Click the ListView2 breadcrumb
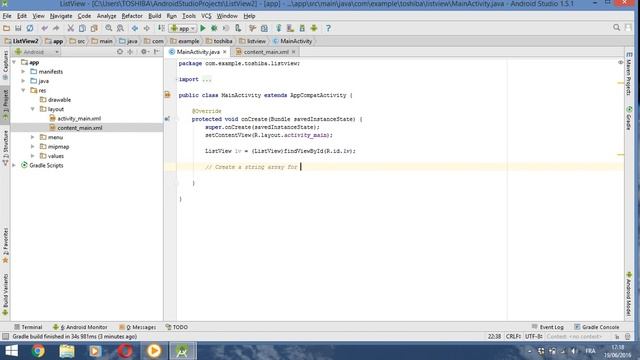 (x=22, y=41)
